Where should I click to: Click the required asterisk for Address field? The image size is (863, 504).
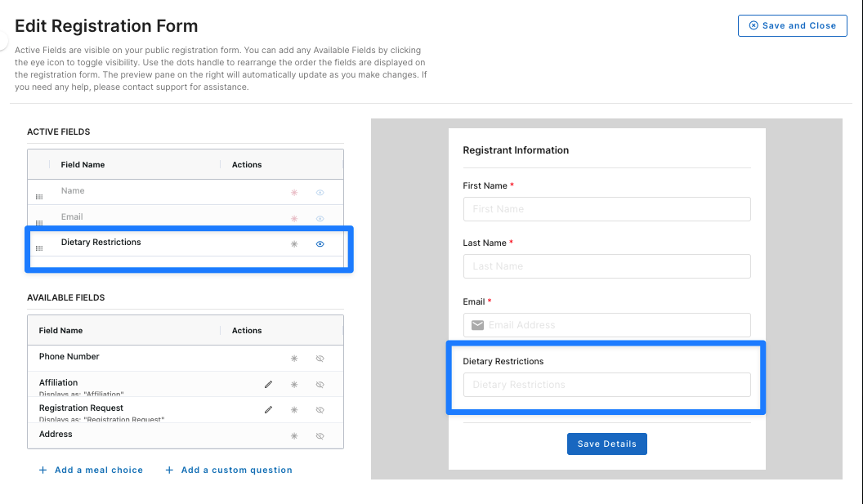[294, 435]
